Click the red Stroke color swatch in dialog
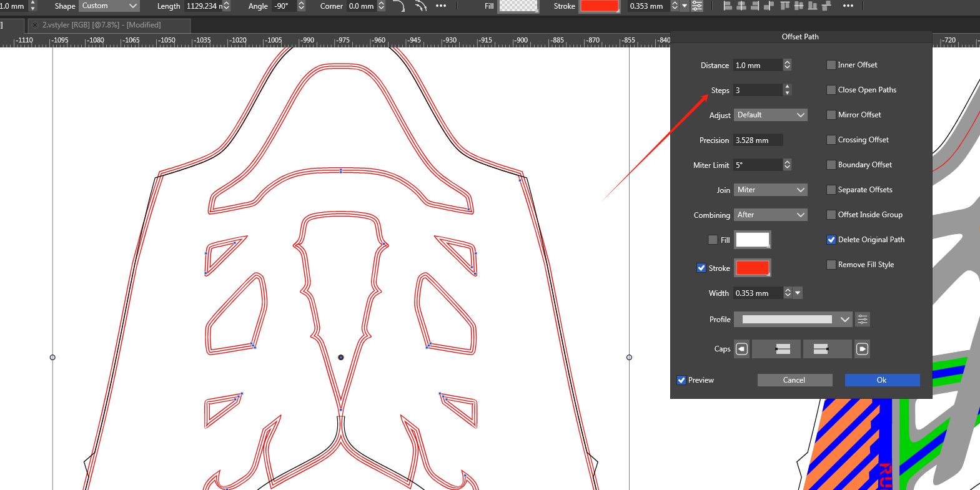This screenshot has width=980, height=490. tap(752, 268)
